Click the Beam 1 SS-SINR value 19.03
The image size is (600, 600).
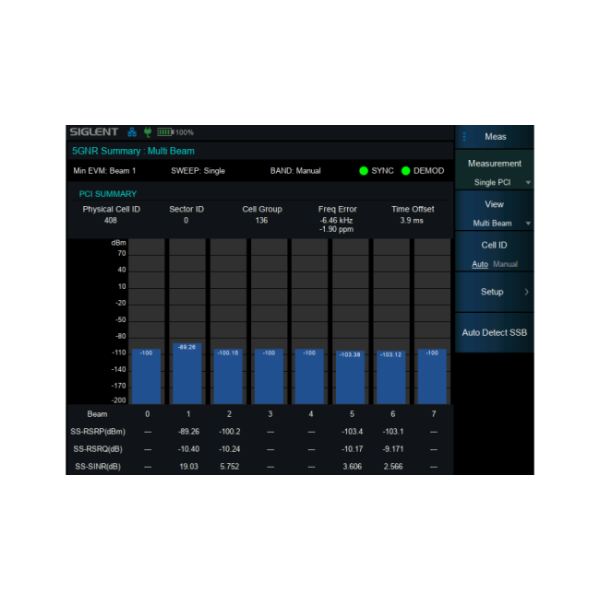click(186, 466)
